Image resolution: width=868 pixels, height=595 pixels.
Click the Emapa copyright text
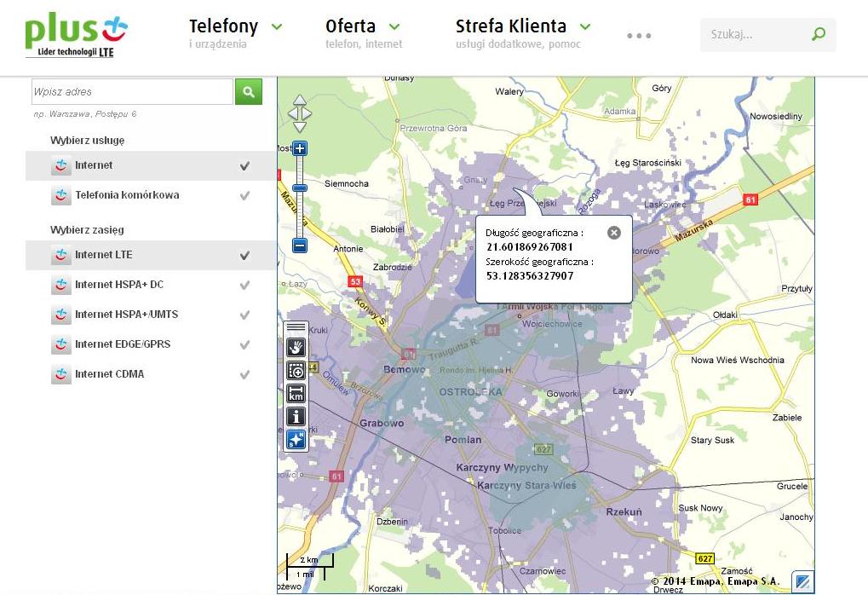point(716,581)
